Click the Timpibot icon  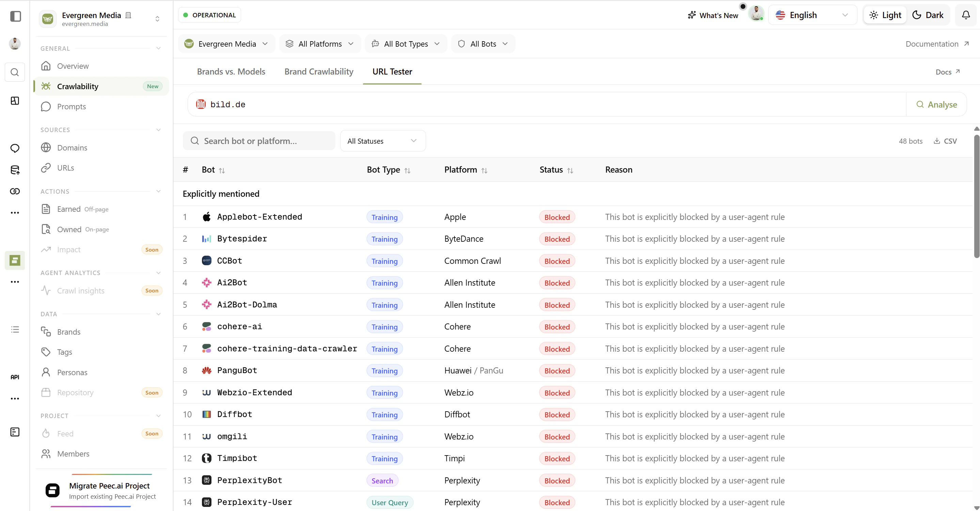[x=206, y=458]
